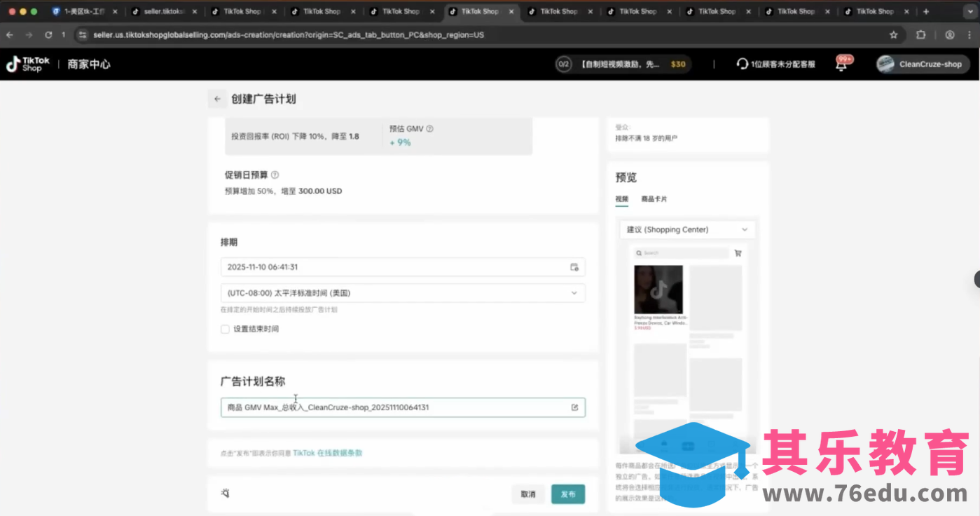Open the UTC-08:00 timezone dropdown
The image size is (980, 516).
pyautogui.click(x=403, y=293)
